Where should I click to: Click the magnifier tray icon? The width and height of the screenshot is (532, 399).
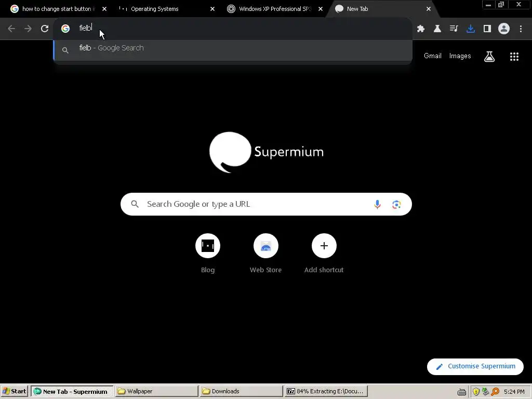[495, 392]
